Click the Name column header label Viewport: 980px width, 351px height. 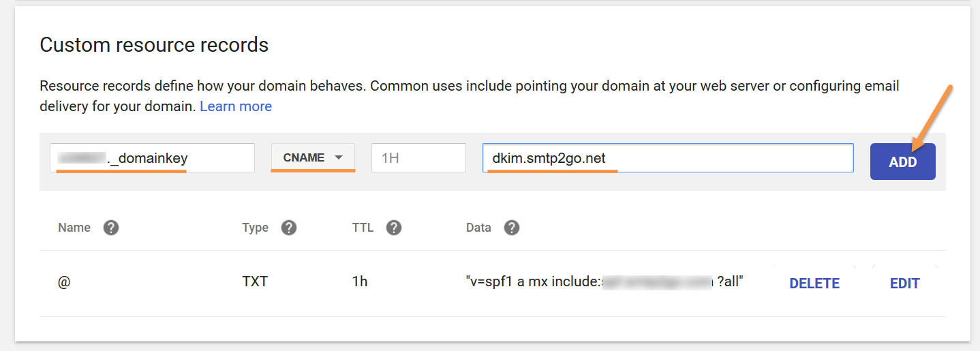click(x=74, y=228)
